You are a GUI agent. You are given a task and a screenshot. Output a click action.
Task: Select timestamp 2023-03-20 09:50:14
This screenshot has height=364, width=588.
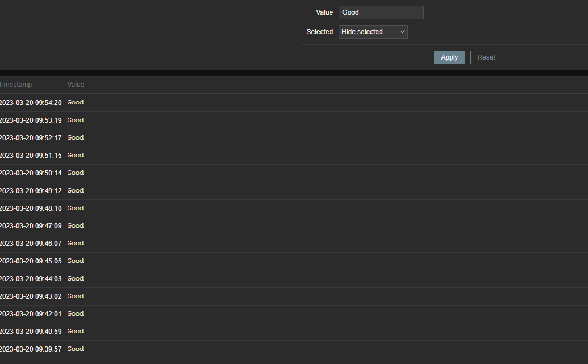tap(31, 173)
